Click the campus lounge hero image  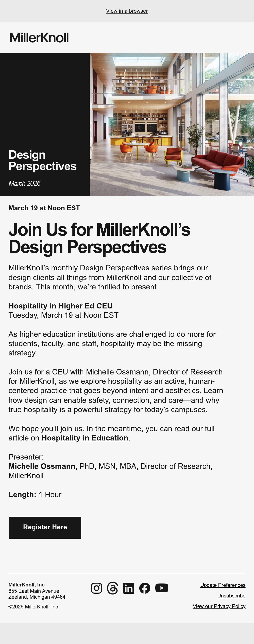pos(172,124)
